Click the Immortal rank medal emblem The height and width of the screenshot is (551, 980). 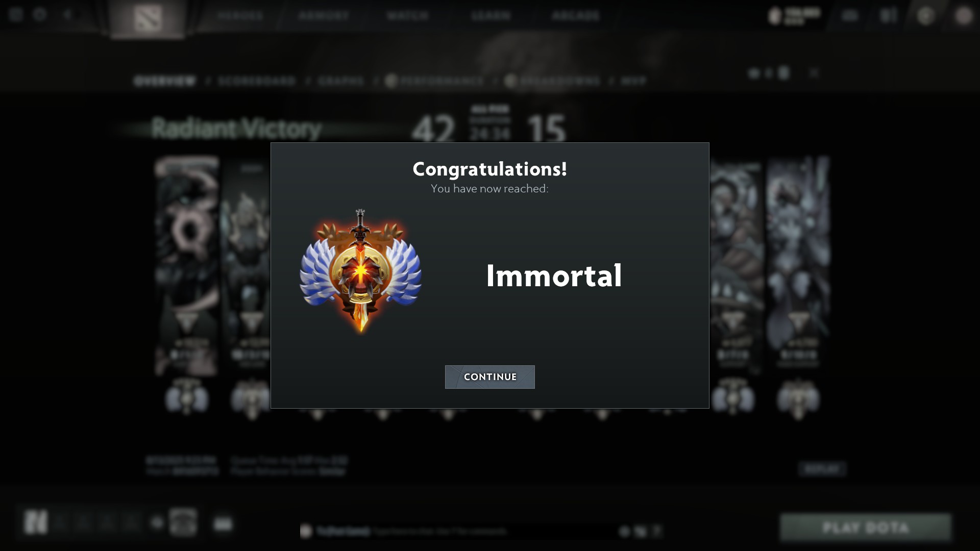pyautogui.click(x=360, y=271)
